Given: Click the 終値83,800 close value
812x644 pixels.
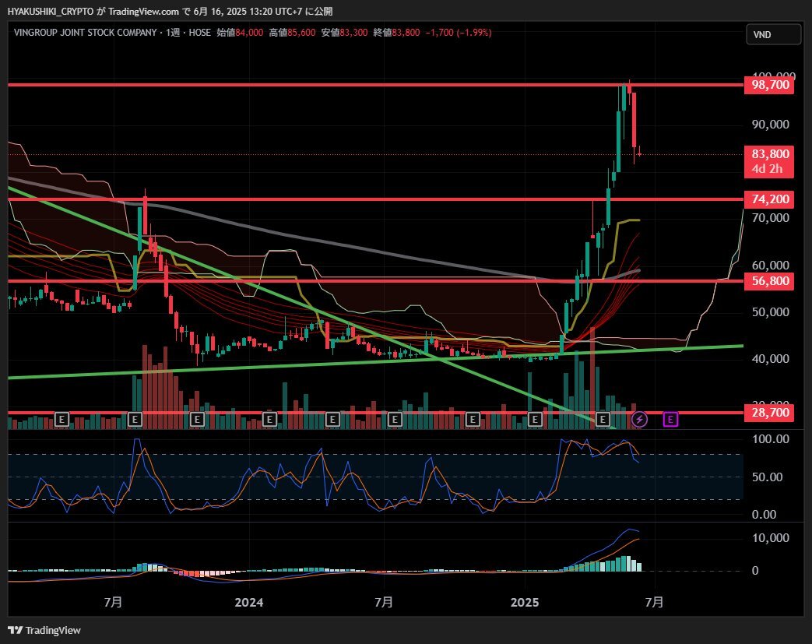Looking at the screenshot, I should pyautogui.click(x=397, y=32).
